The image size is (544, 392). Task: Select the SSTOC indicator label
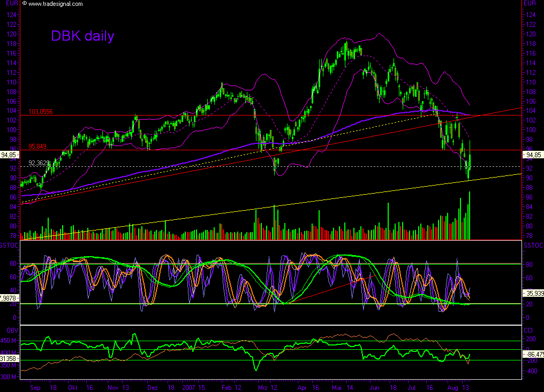click(x=8, y=244)
